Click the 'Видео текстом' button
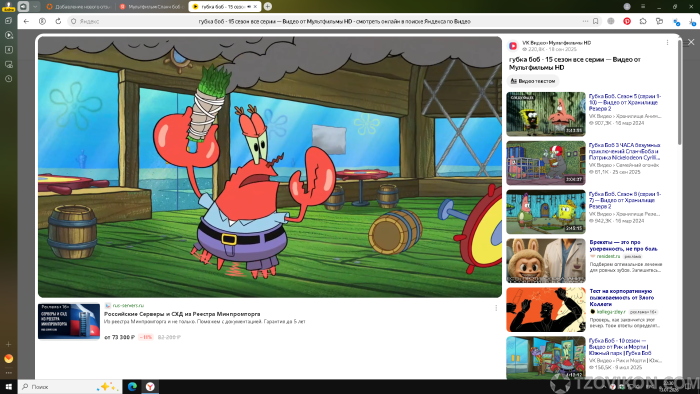The image size is (700, 394). [x=533, y=81]
